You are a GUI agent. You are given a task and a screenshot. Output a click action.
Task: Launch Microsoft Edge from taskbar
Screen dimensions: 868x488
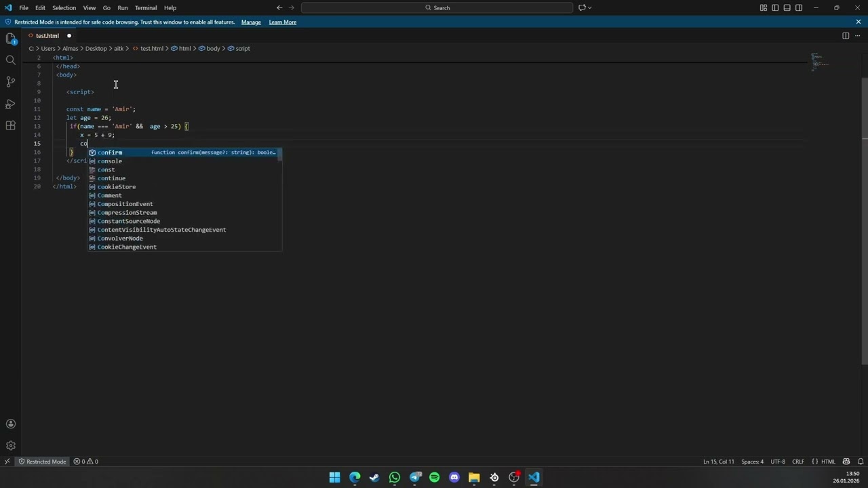[355, 477]
